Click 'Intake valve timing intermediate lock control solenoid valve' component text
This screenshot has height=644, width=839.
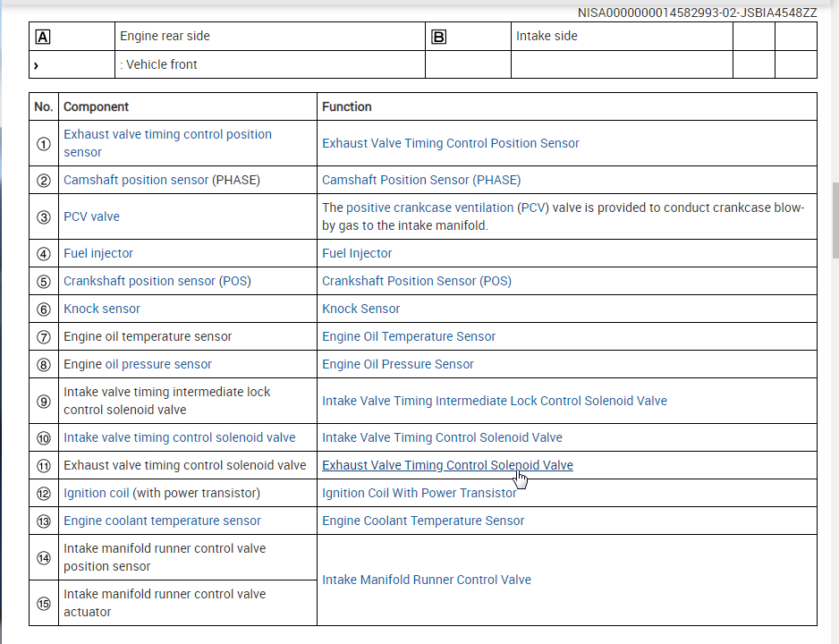[x=167, y=401]
